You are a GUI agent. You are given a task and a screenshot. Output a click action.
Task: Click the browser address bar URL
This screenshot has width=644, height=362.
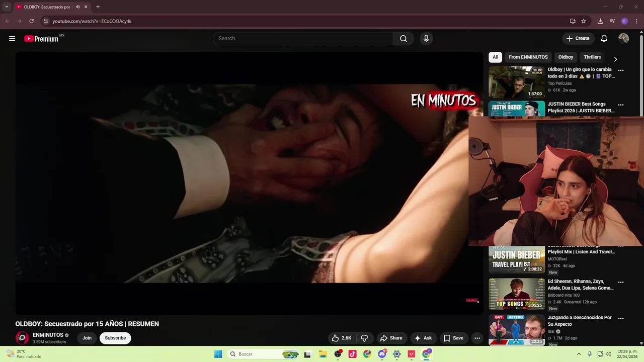click(92, 21)
